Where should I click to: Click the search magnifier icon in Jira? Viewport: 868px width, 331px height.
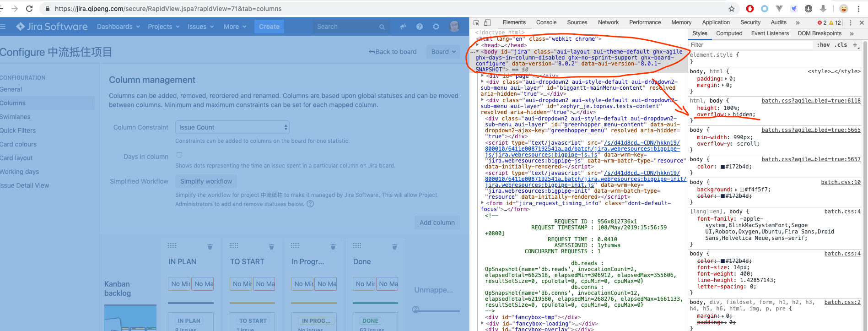pyautogui.click(x=382, y=27)
